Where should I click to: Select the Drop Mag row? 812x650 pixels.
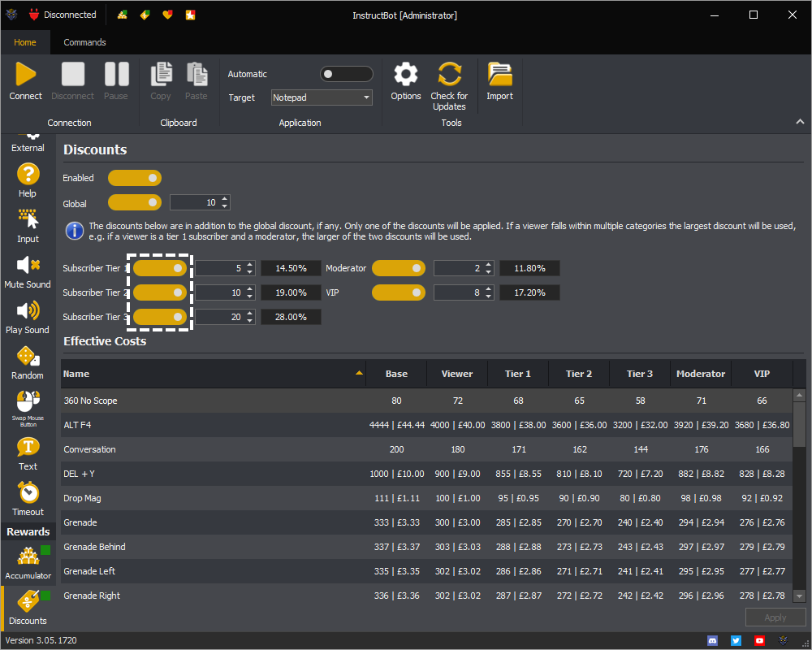[426, 498]
